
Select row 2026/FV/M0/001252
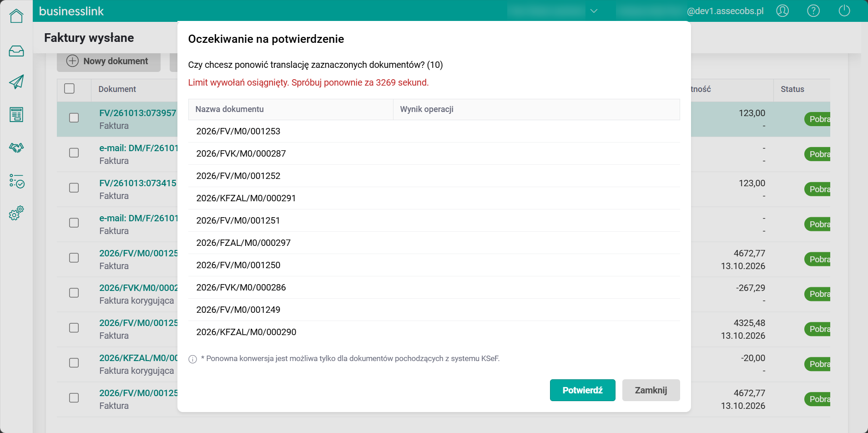(x=434, y=176)
